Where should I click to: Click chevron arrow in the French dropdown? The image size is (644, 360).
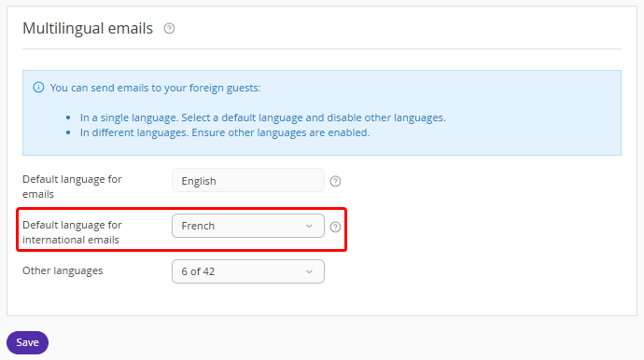pyautogui.click(x=309, y=227)
